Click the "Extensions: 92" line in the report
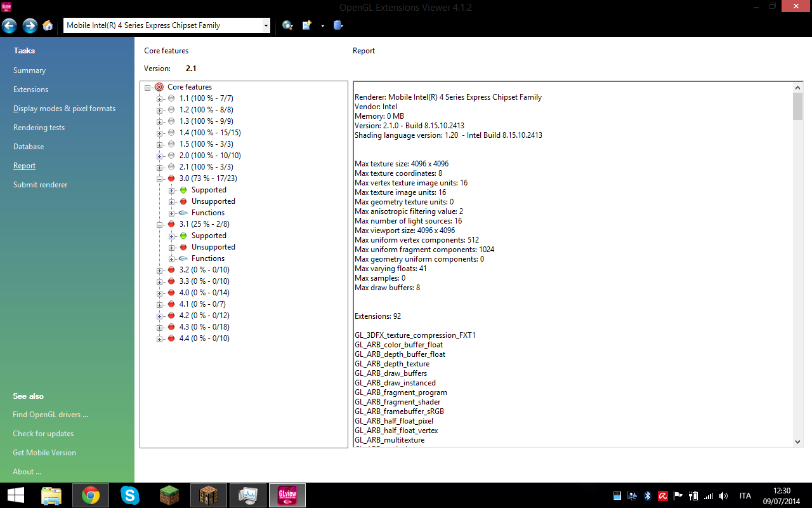The height and width of the screenshot is (508, 812). pos(378,316)
